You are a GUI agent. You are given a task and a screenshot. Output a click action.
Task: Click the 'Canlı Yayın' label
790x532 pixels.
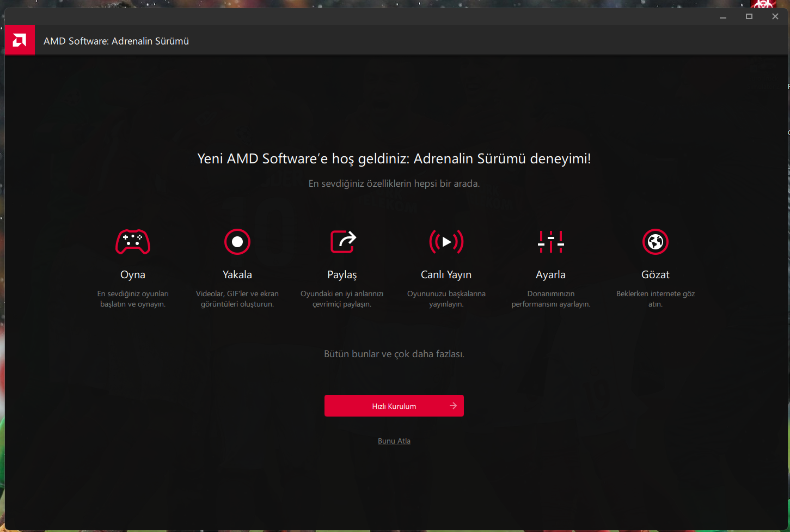[x=446, y=275]
